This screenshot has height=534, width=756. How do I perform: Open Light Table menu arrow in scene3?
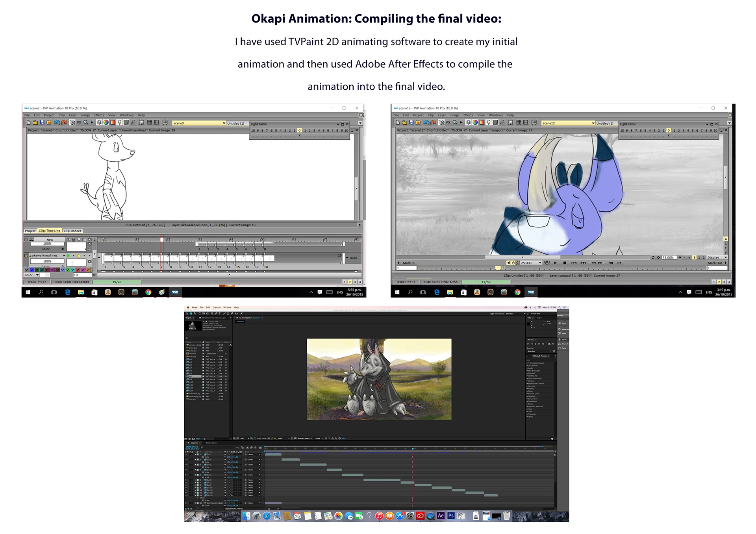click(337, 124)
